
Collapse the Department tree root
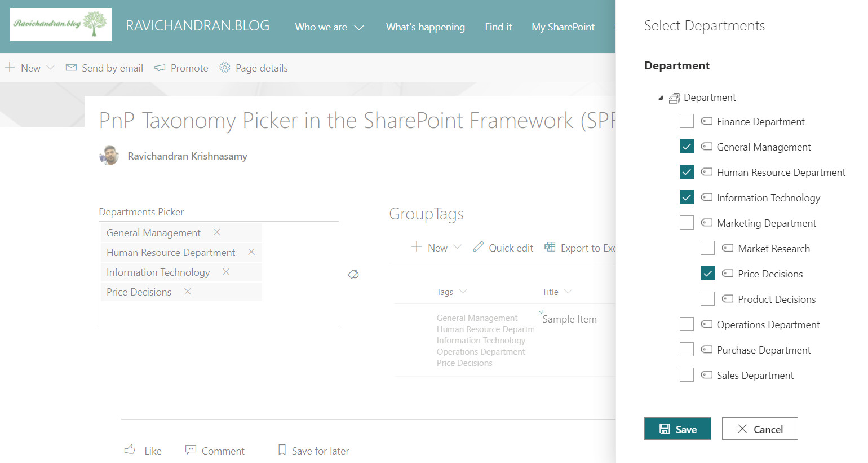pyautogui.click(x=661, y=98)
